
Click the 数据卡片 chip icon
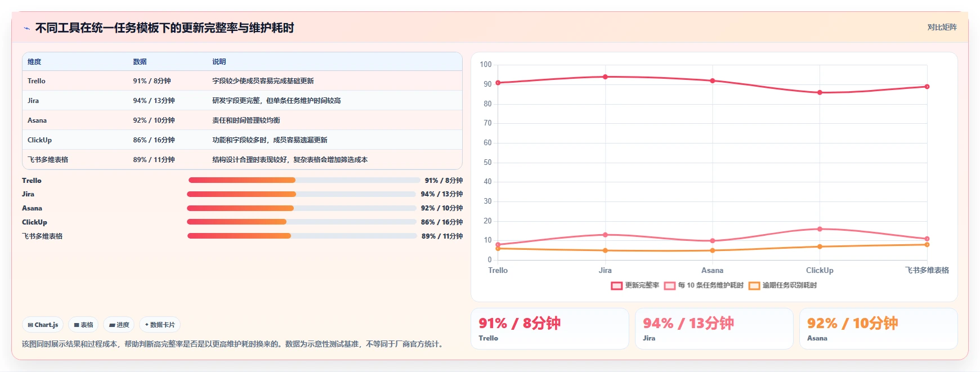pos(147,325)
